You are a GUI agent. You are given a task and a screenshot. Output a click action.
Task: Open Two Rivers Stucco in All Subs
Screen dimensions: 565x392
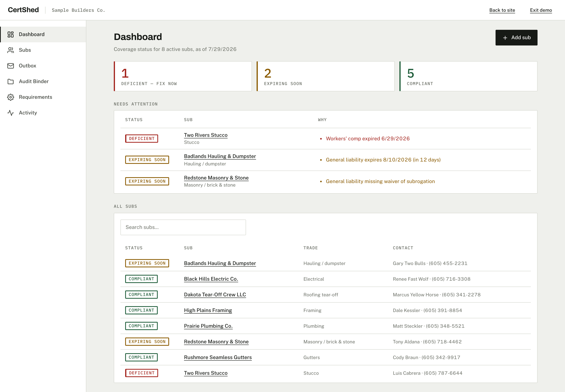[206, 373]
